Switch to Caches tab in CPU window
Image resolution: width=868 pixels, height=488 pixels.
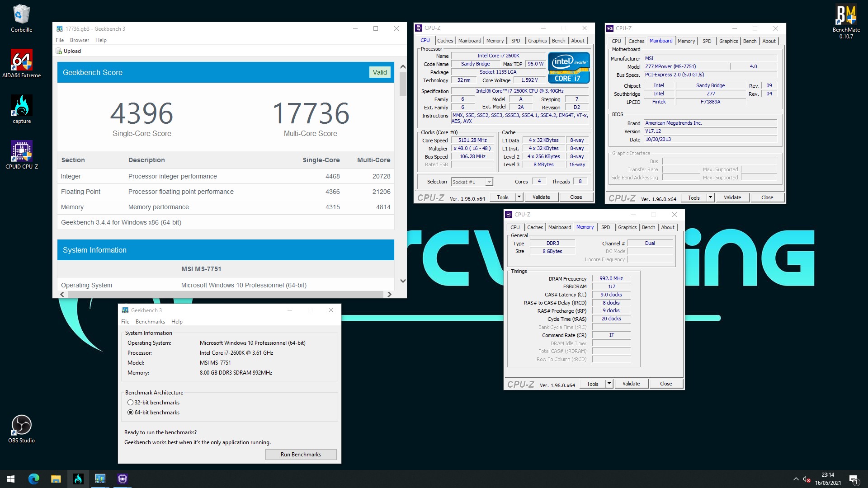click(445, 41)
